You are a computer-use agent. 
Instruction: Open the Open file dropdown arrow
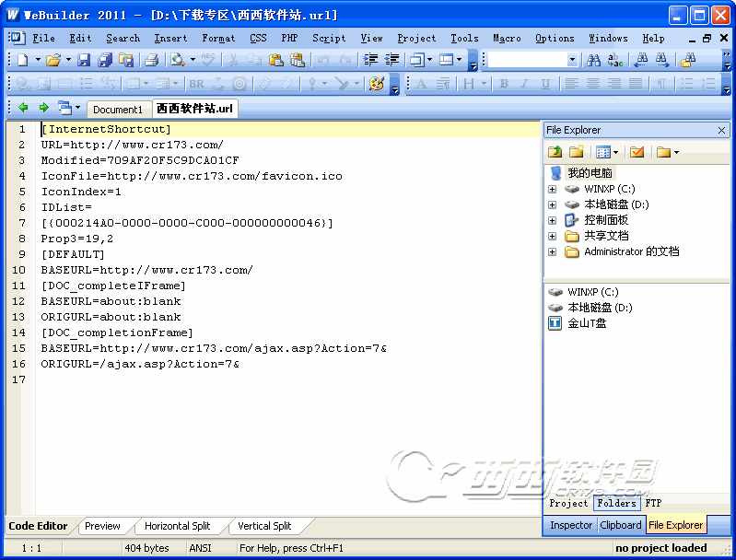pos(68,60)
